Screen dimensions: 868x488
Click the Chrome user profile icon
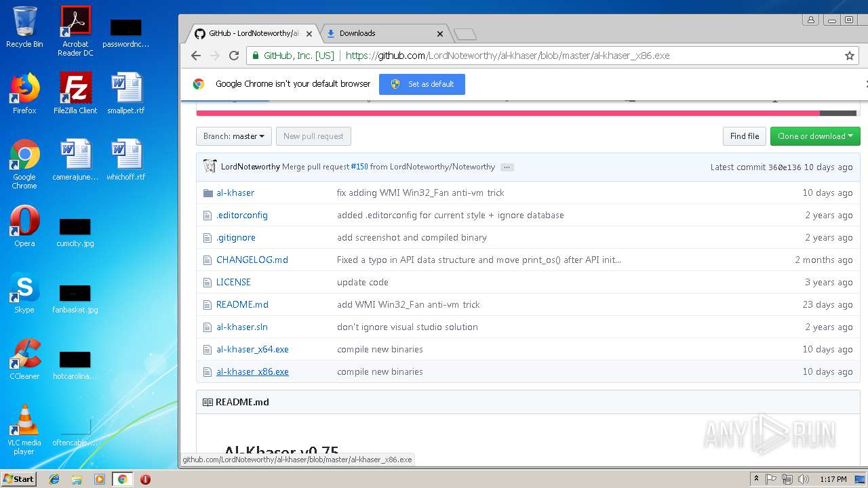click(x=810, y=20)
